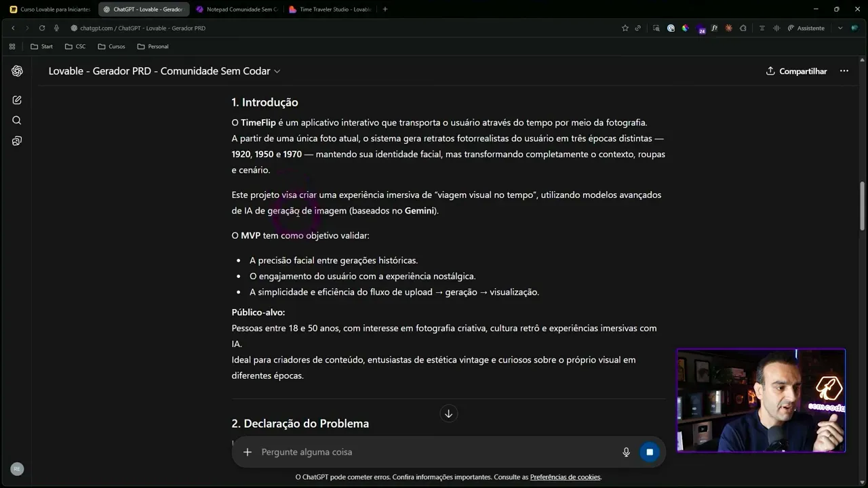Open the extensions puzzle menu in the browser
This screenshot has height=488, width=868.
743,28
